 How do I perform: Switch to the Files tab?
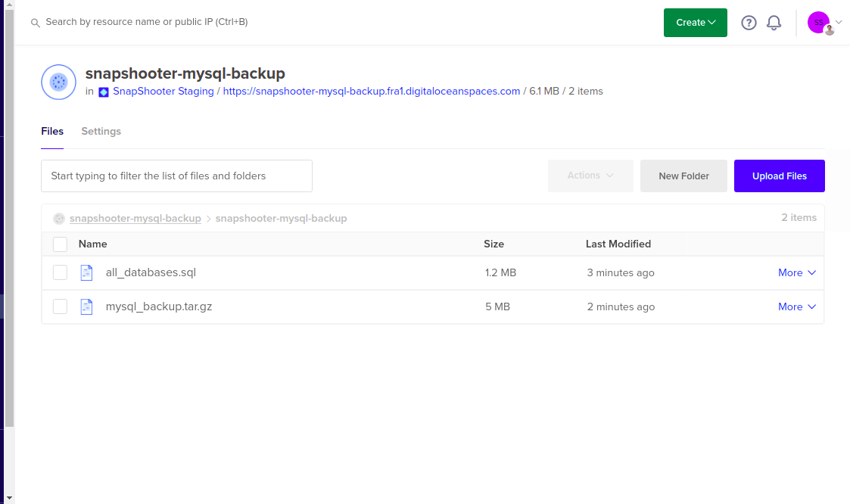(52, 132)
